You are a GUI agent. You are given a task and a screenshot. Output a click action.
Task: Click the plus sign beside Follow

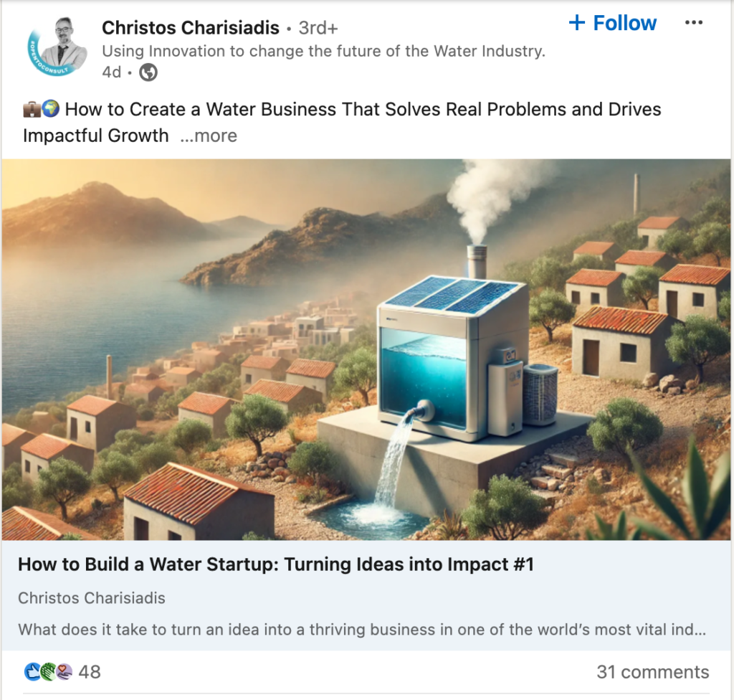coord(577,22)
